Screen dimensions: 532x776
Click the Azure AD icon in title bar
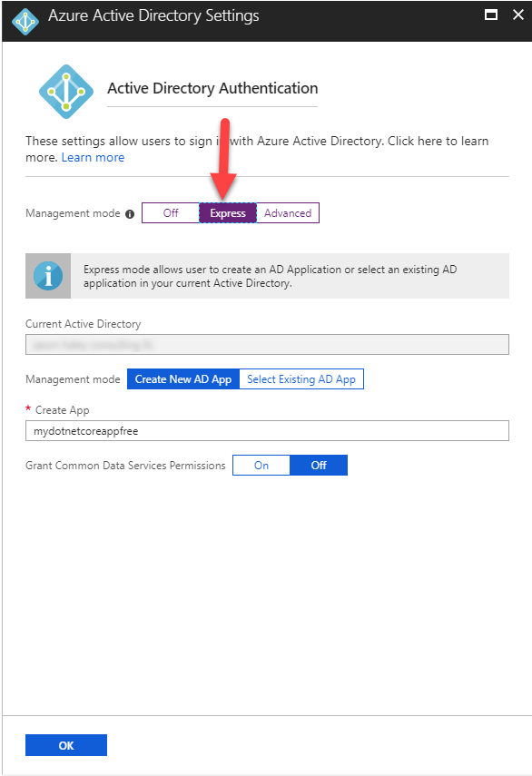click(x=25, y=21)
